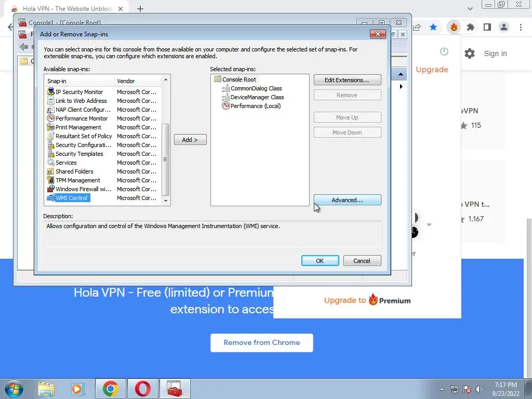Open the Chrome three-dot menu
The height and width of the screenshot is (399, 532).
coord(521,27)
